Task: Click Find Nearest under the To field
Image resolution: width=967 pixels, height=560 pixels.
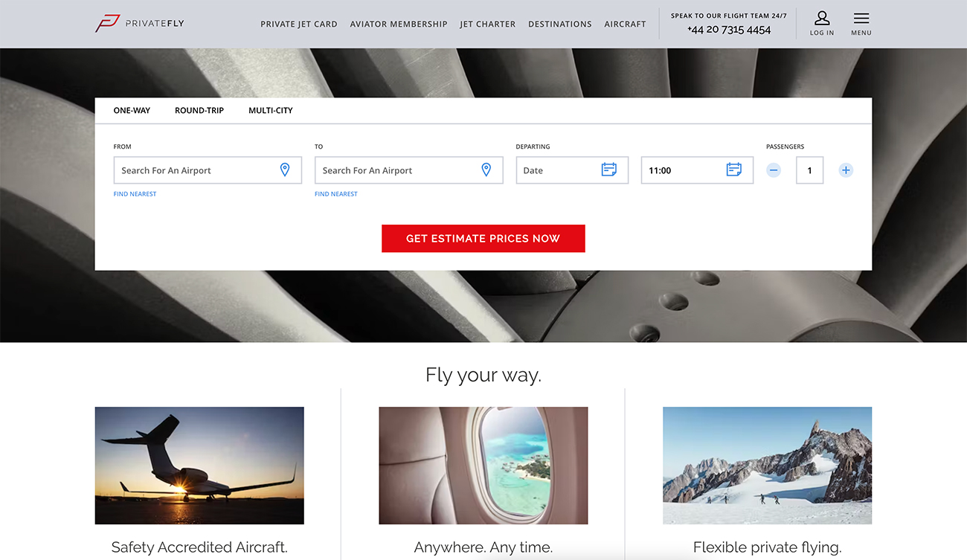Action: [x=335, y=193]
